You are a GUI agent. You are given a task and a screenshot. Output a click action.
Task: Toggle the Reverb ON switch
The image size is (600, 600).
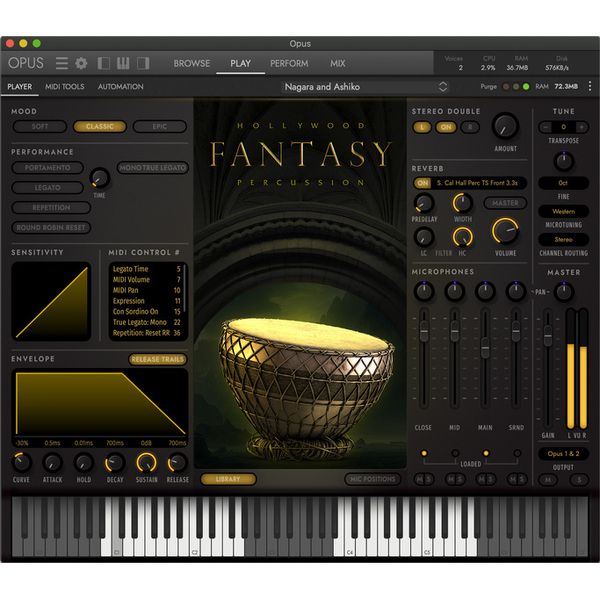(x=422, y=183)
